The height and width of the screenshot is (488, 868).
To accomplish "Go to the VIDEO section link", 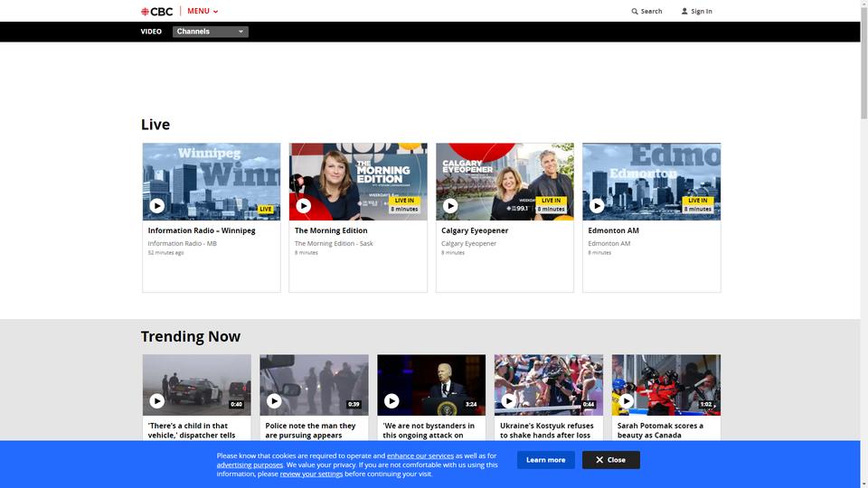I will click(151, 32).
